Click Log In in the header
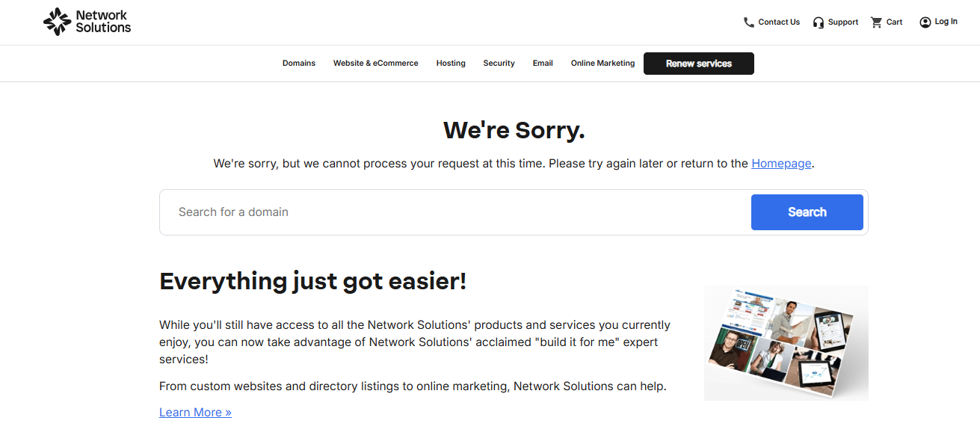Screen dimensions: 980x447 click(x=946, y=22)
